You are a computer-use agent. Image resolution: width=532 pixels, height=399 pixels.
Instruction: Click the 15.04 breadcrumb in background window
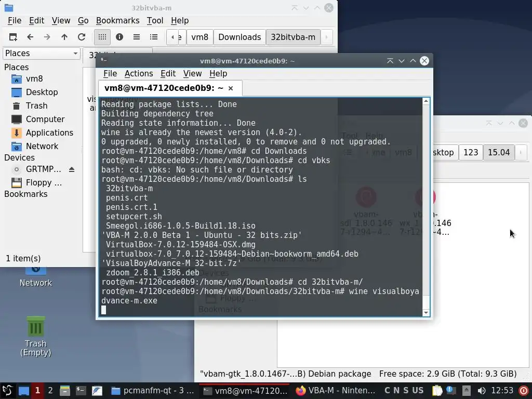tap(499, 152)
